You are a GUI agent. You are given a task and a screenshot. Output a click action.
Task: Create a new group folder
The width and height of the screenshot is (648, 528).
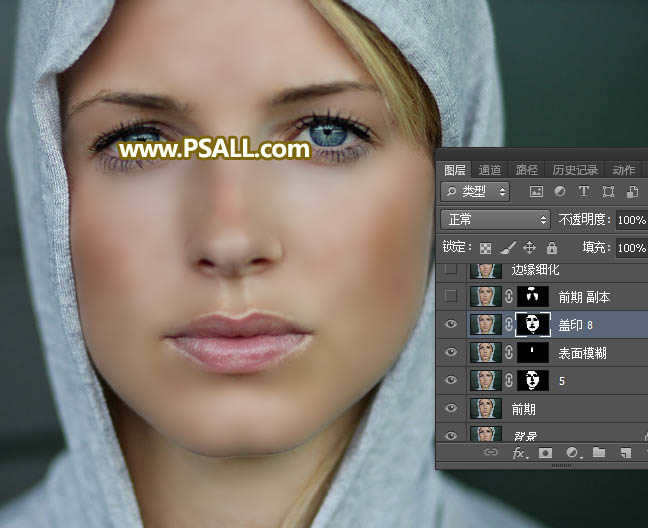pos(599,453)
